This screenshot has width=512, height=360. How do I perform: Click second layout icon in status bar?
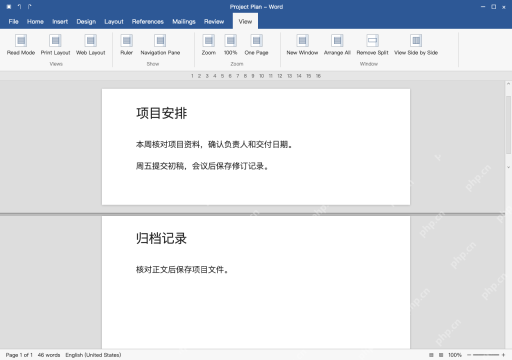(441, 355)
